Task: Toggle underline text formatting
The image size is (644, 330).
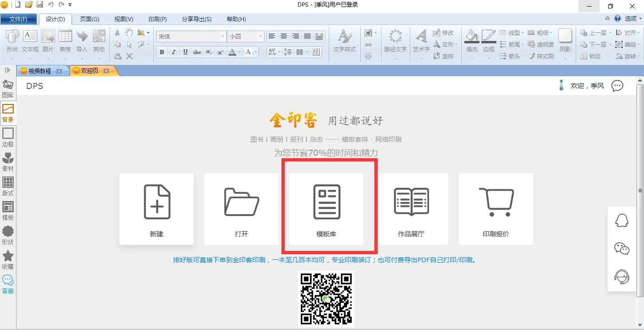Action: pyautogui.click(x=185, y=52)
